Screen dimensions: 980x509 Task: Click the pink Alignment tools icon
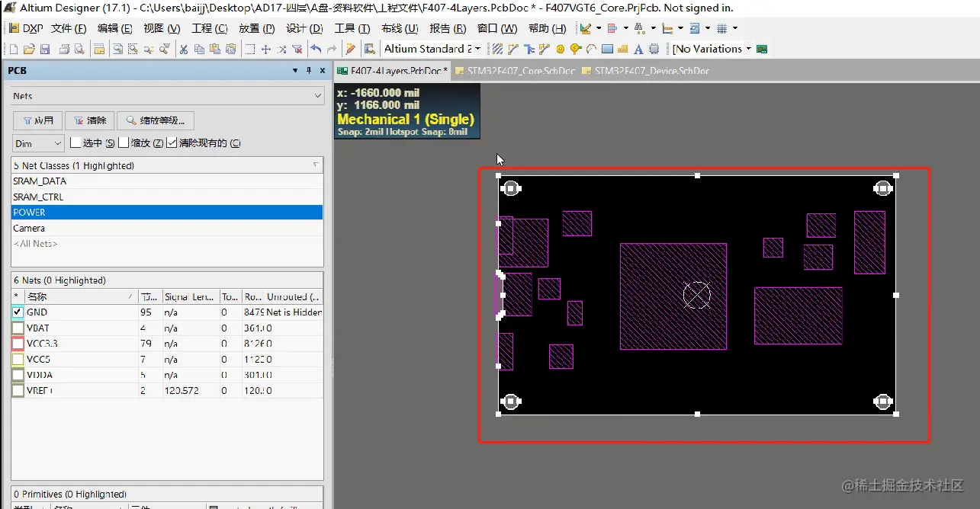[611, 28]
